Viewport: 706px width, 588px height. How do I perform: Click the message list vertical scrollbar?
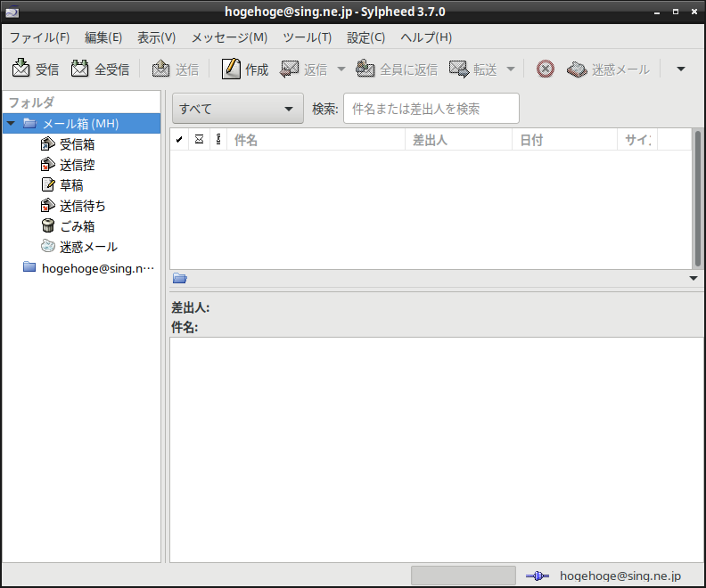697,198
